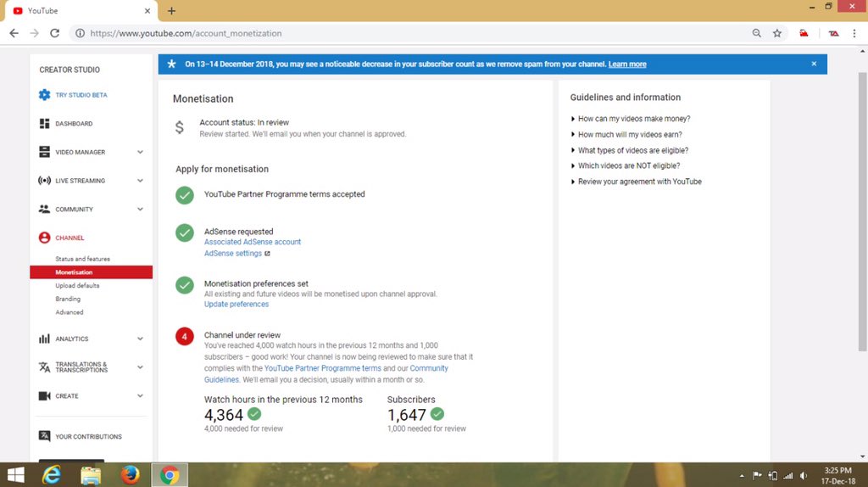The height and width of the screenshot is (487, 868).
Task: Click the Windows Start button
Action: [15, 475]
